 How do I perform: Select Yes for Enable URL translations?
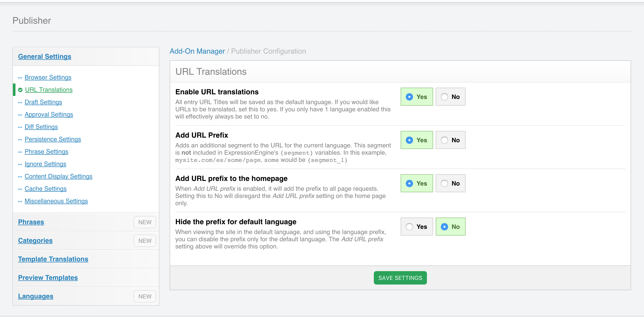coord(417,97)
